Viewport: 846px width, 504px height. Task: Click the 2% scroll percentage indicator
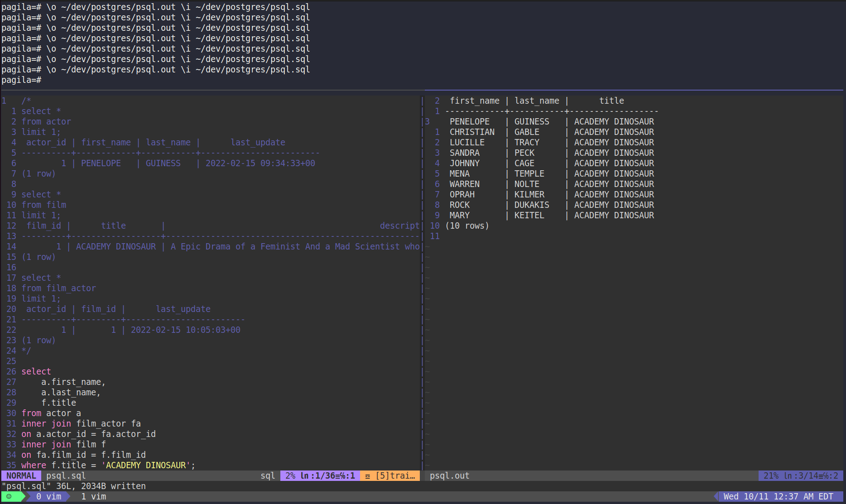290,475
